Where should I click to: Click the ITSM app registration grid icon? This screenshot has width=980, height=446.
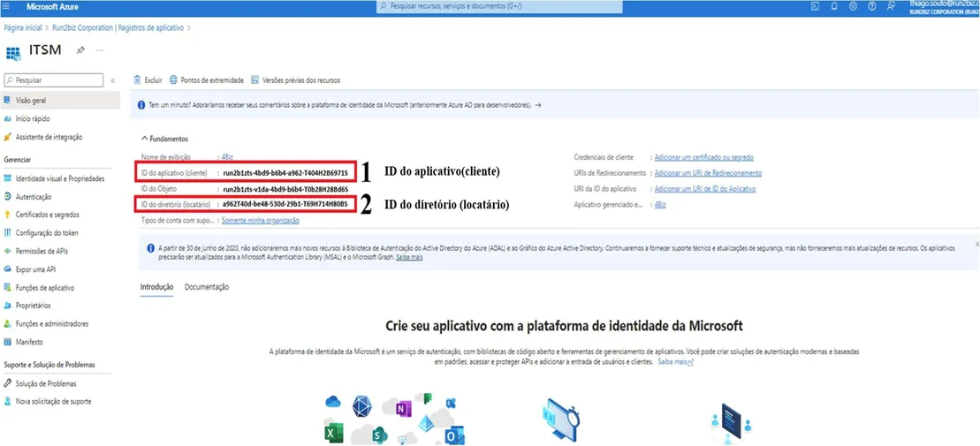click(x=13, y=52)
